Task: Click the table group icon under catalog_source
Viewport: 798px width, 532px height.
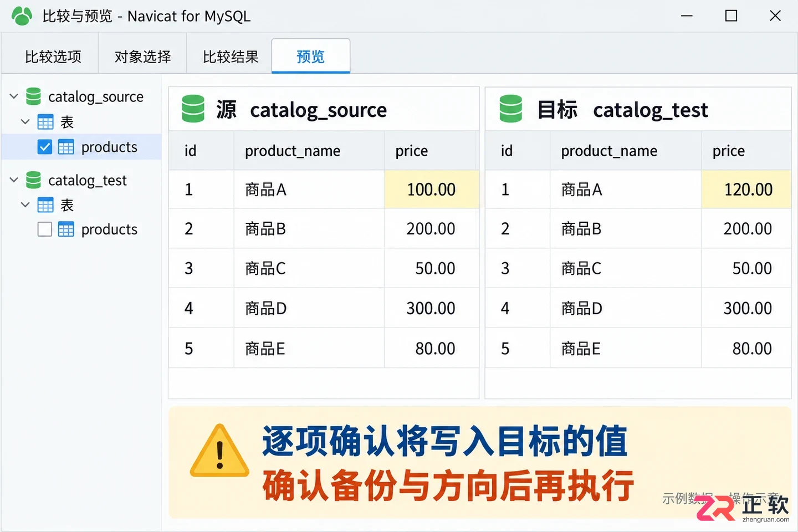Action: [x=45, y=122]
